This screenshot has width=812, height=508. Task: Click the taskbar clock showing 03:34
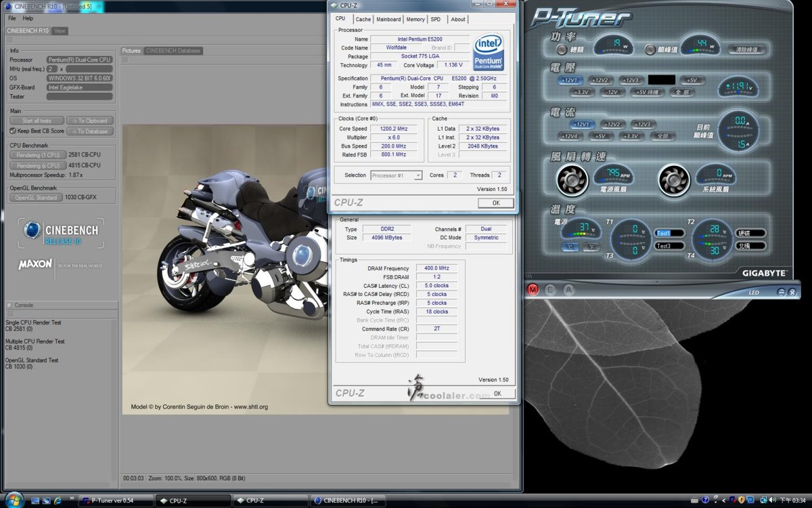pos(792,501)
